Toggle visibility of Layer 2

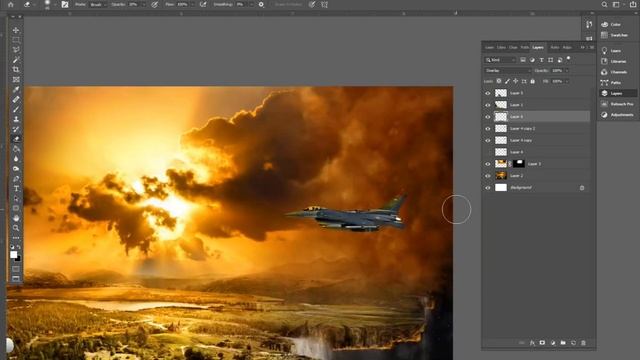488,176
